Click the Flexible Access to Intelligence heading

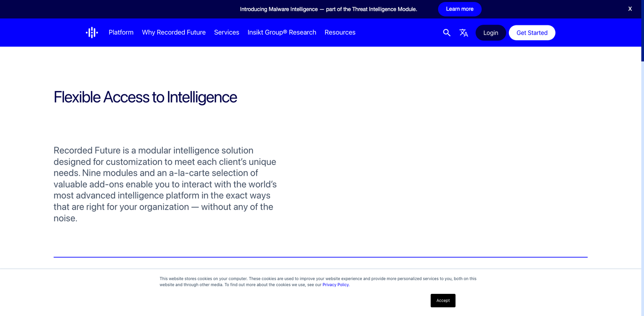click(x=145, y=97)
